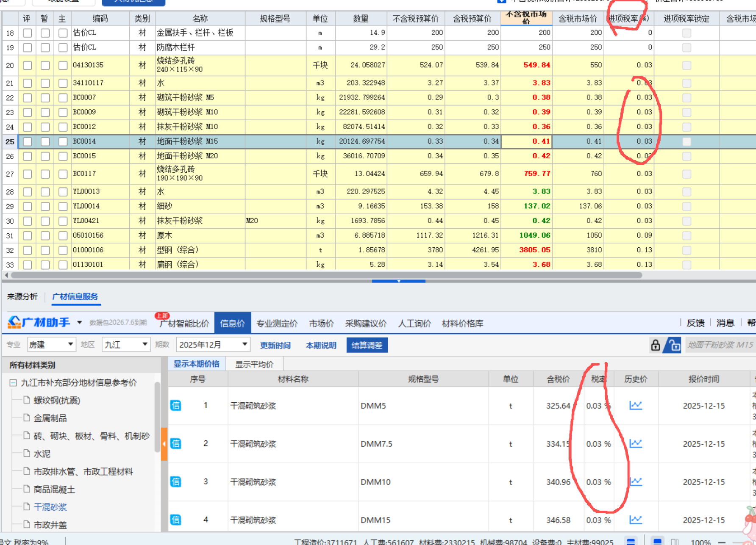Open the 广材智能比价 tab
This screenshot has width=756, height=545.
click(x=184, y=324)
